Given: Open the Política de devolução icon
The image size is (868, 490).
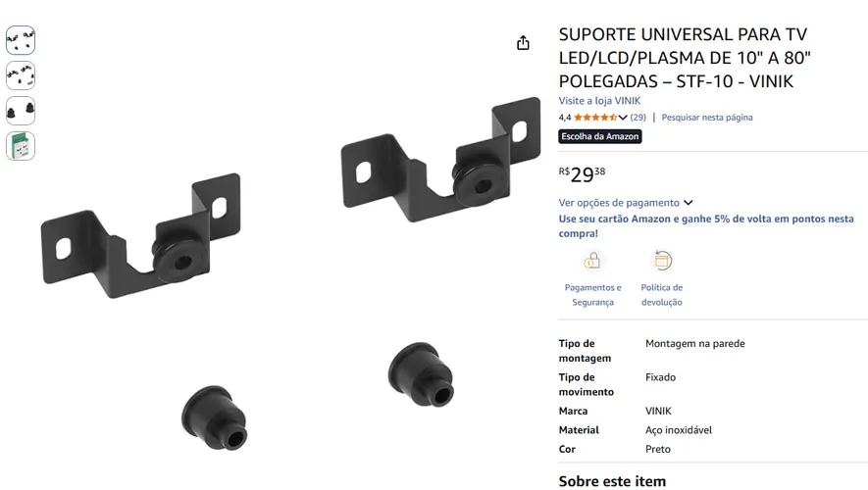Looking at the screenshot, I should pyautogui.click(x=662, y=260).
